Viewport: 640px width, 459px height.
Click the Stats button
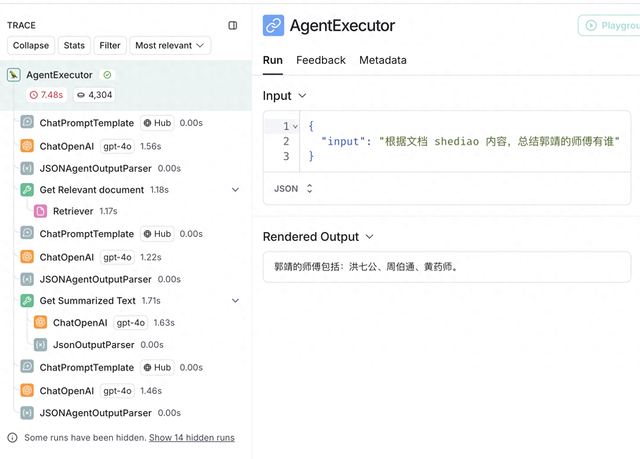(x=74, y=45)
